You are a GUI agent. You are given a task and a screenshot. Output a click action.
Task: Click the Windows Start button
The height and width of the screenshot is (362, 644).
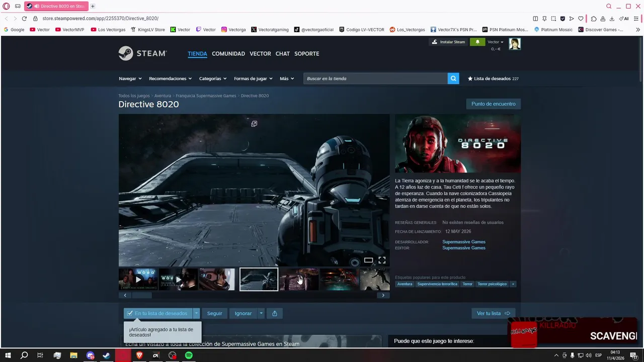pyautogui.click(x=8, y=355)
